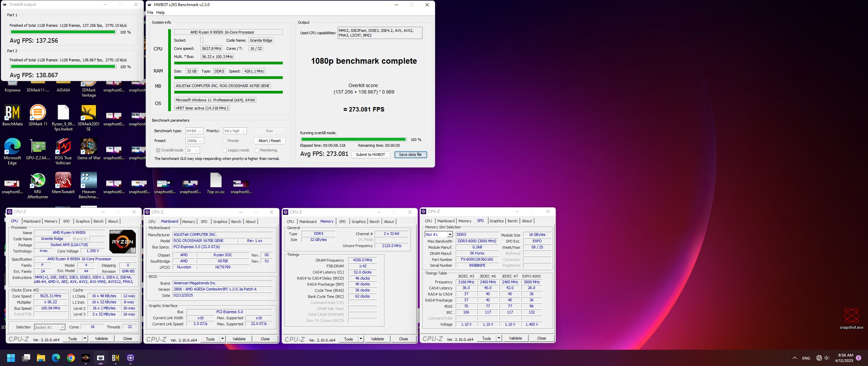Open the 7zip oc.oc file icon
868x366 pixels.
pos(216,183)
